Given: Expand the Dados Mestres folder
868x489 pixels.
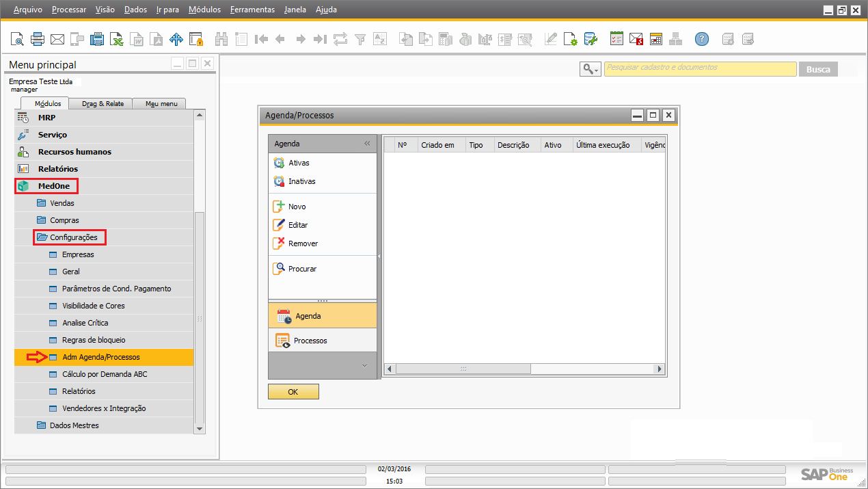Looking at the screenshot, I should (x=74, y=425).
